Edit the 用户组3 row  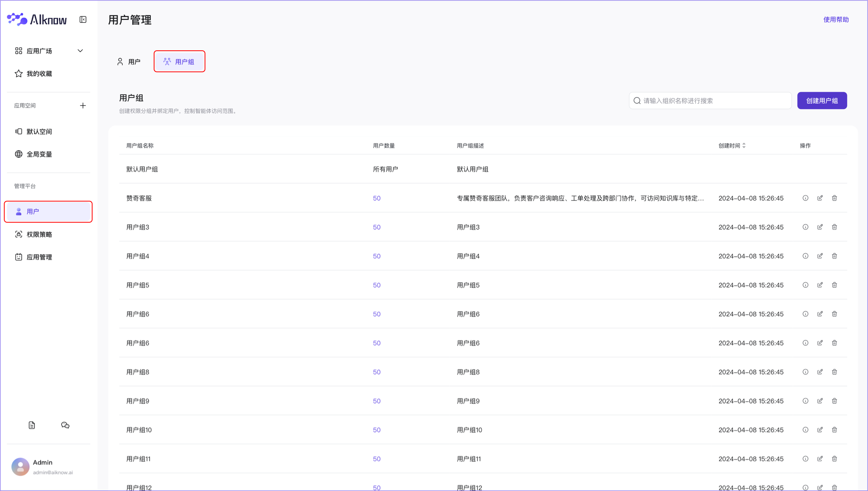point(820,227)
